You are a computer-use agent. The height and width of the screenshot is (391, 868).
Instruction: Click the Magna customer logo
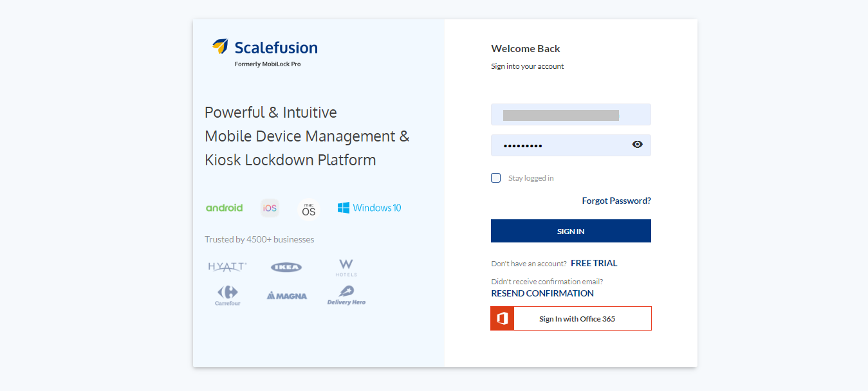click(287, 296)
